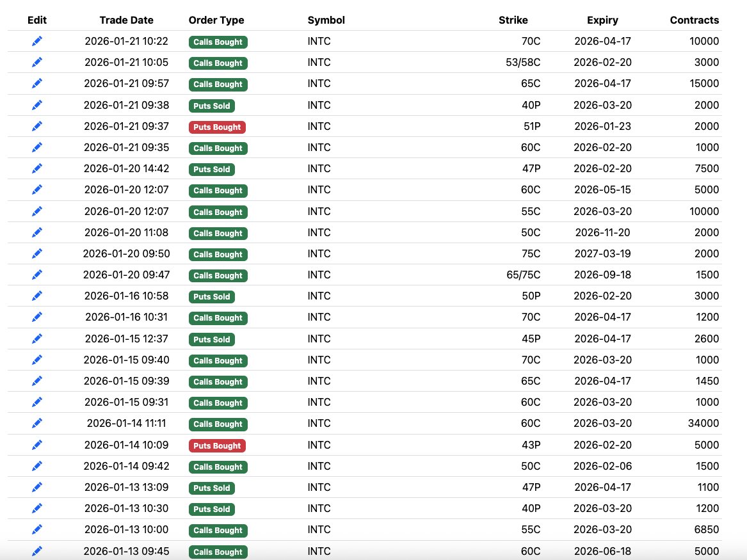This screenshot has height=560, width=747.
Task: Click Puts Bought badge on 2026-01-21 09:37 row
Action: (x=217, y=127)
